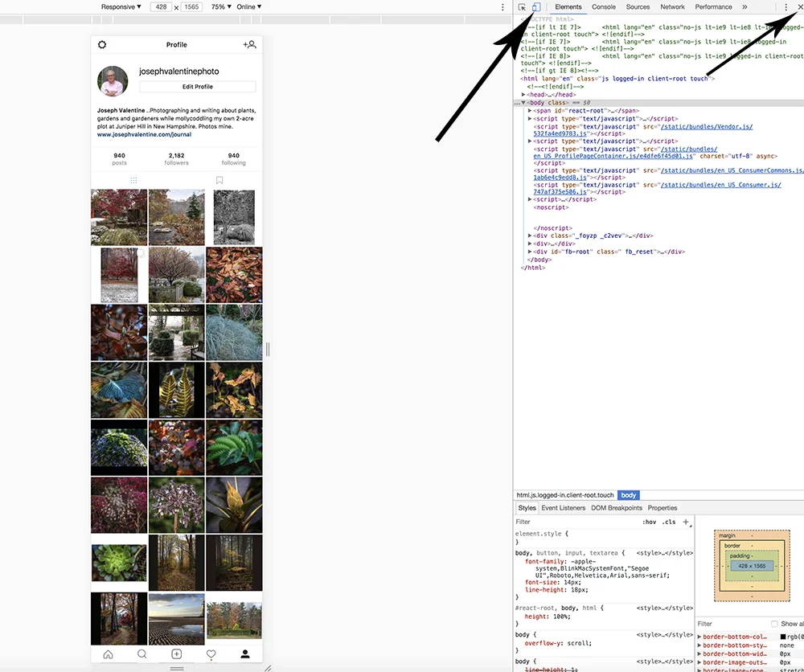Go to Instagram home feed icon
Viewport: 804px width, 672px height.
coord(109,654)
